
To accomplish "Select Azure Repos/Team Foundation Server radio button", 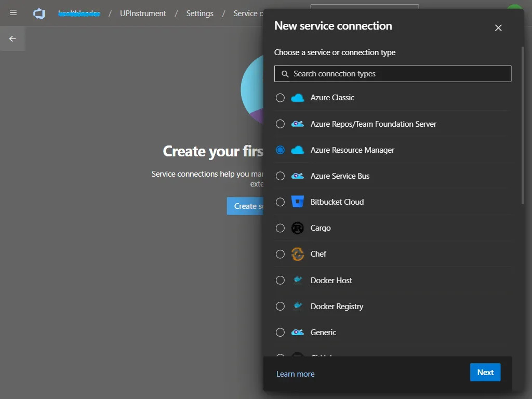I will tap(280, 124).
